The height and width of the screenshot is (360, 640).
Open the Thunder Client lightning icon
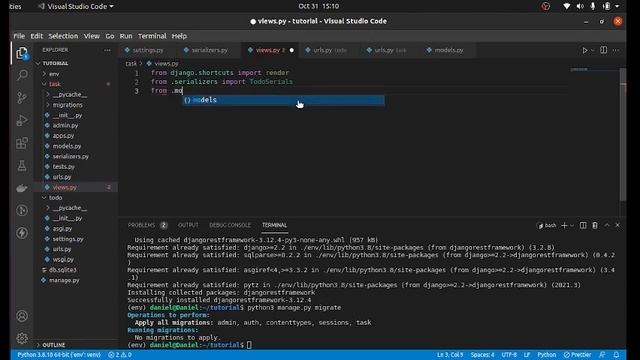[x=22, y=233]
